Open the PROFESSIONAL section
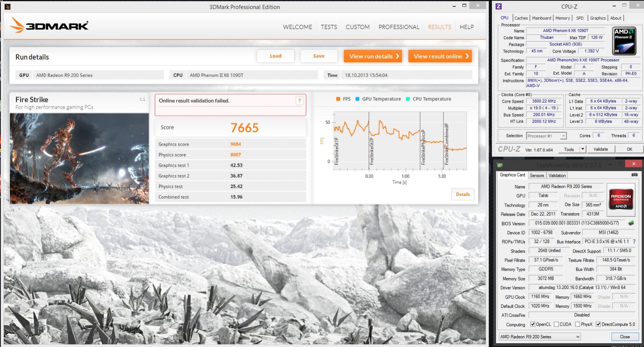The width and height of the screenshot is (644, 347). point(399,27)
